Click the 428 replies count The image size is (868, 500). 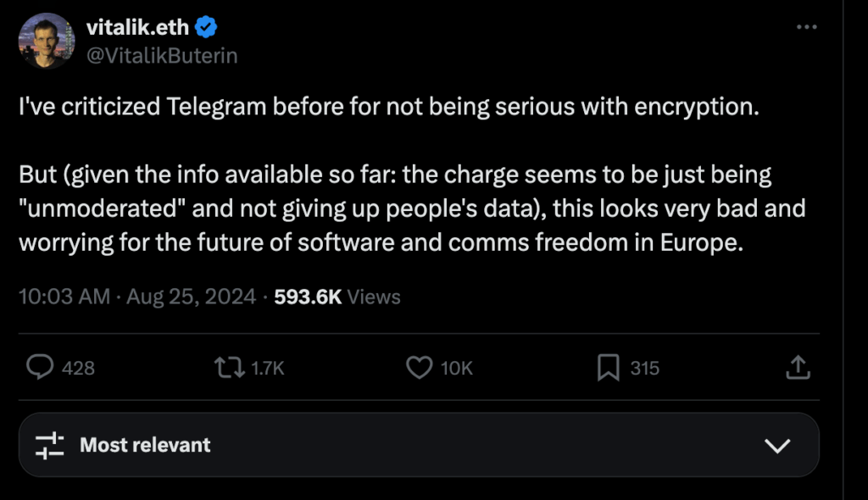pos(78,368)
